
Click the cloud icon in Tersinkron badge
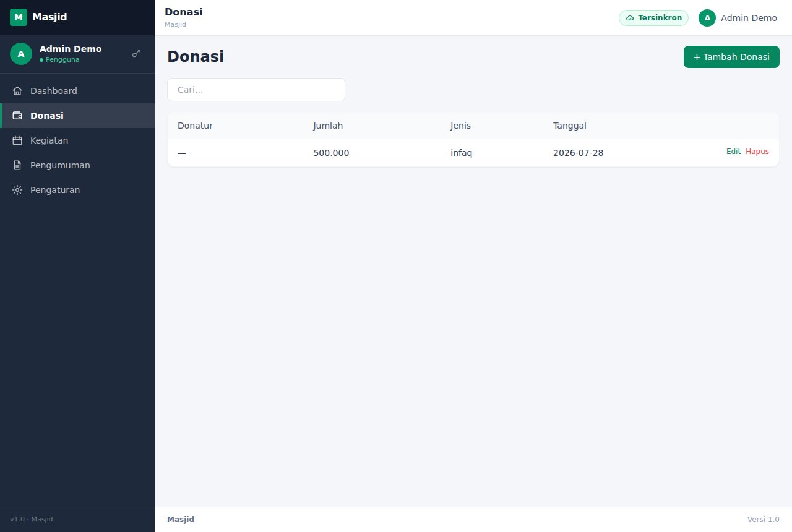(x=630, y=18)
